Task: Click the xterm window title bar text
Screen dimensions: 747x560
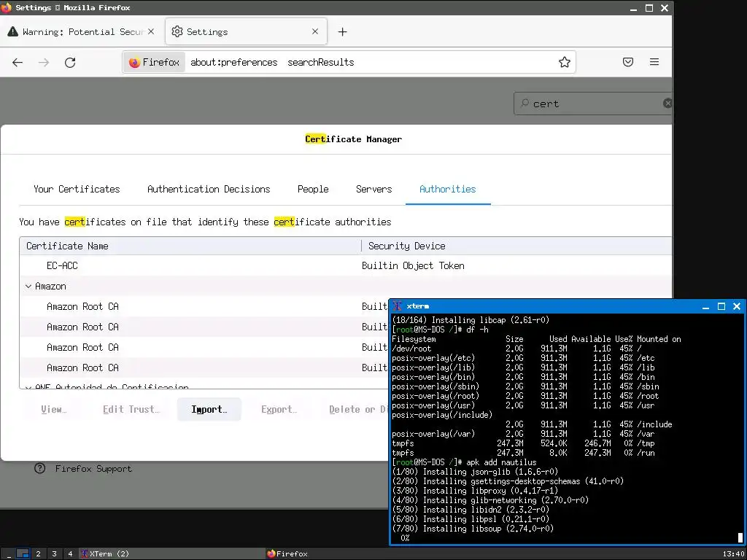Action: (x=418, y=306)
